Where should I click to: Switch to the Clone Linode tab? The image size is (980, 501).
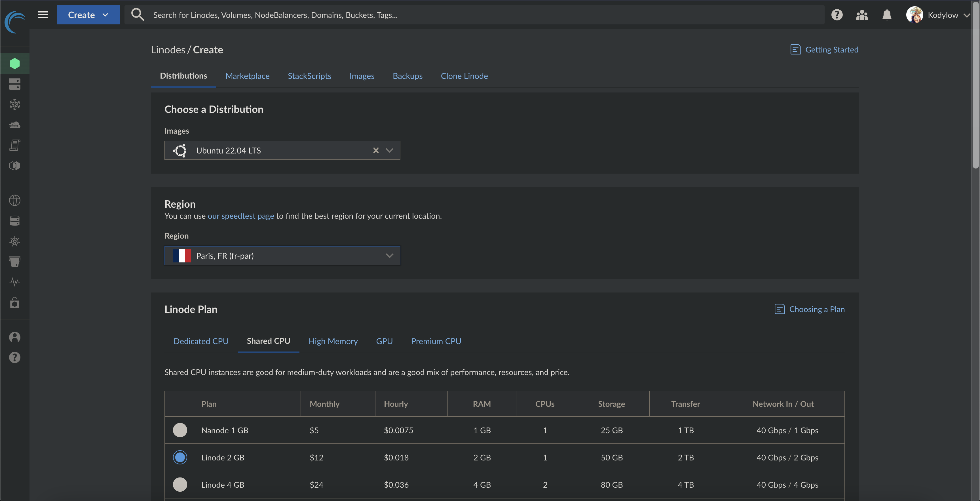tap(464, 76)
